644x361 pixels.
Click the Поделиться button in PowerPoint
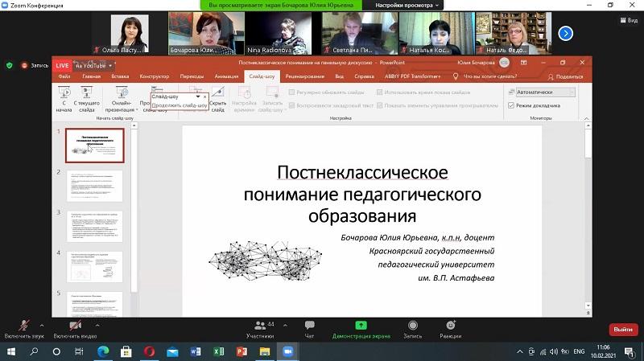(x=565, y=76)
